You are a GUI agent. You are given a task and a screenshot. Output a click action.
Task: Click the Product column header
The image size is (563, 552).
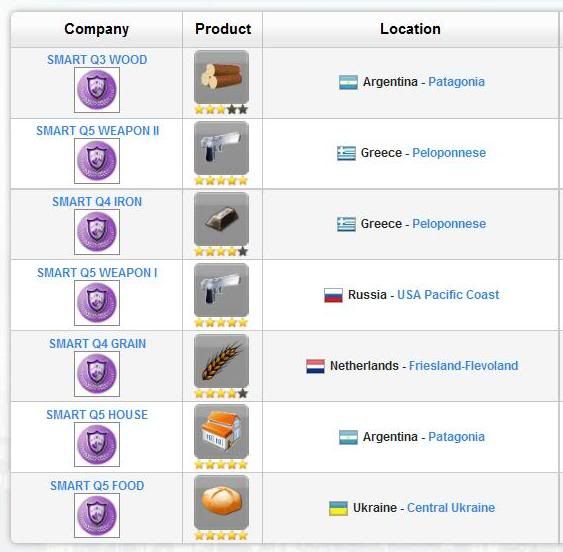click(223, 29)
